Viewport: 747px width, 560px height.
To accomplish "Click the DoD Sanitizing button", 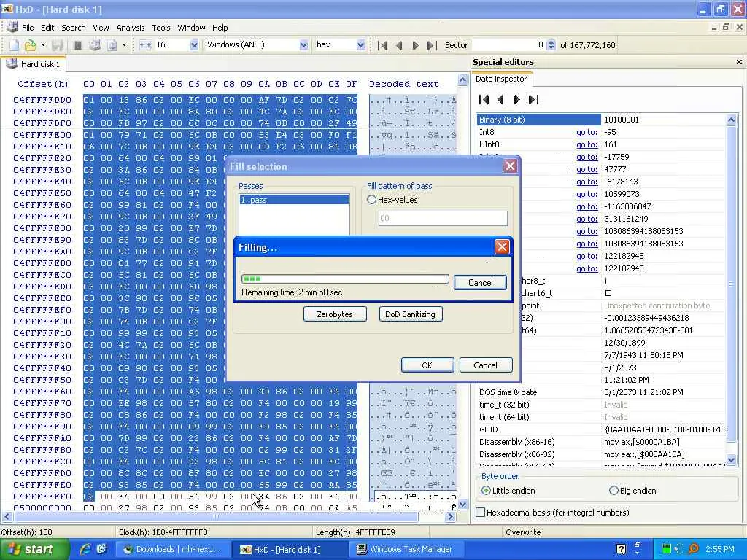I will click(410, 314).
